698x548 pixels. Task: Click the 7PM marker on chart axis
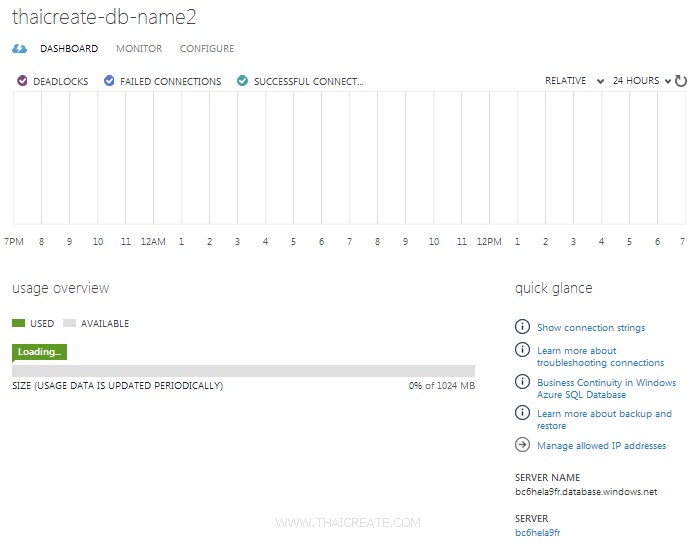coord(13,242)
